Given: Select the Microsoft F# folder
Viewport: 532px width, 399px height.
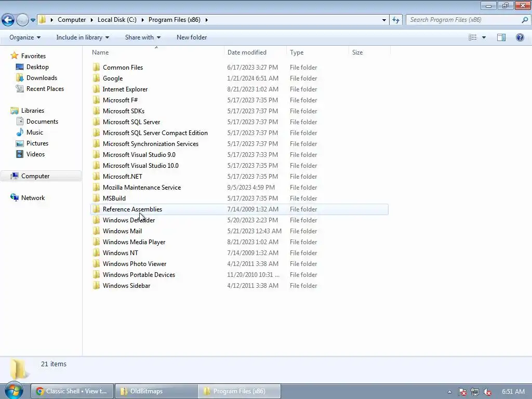Looking at the screenshot, I should (120, 100).
